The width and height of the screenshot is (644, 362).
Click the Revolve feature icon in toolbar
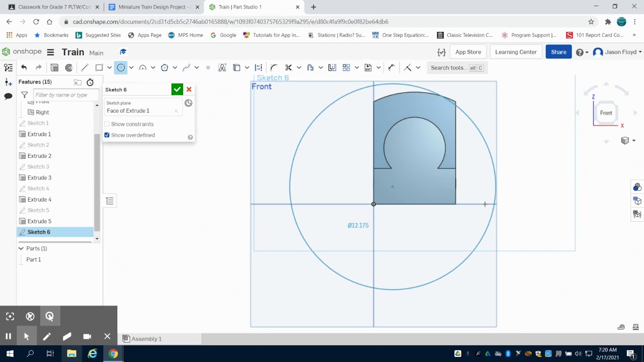point(69,67)
